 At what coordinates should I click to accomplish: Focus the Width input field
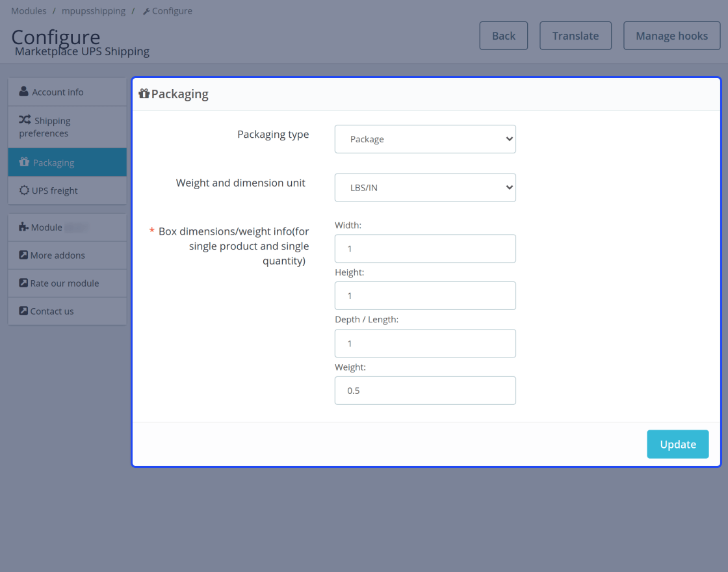pyautogui.click(x=425, y=248)
